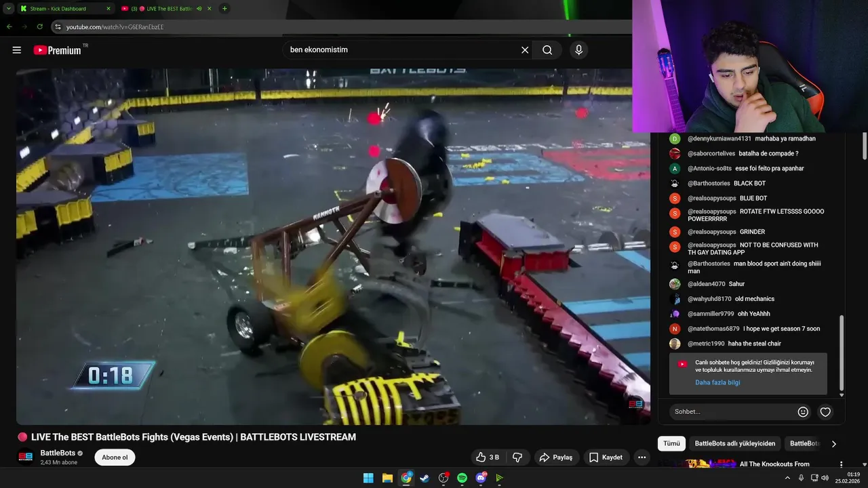Screen dimensions: 868x488
Task: Go back in browser history
Action: coord(9,26)
